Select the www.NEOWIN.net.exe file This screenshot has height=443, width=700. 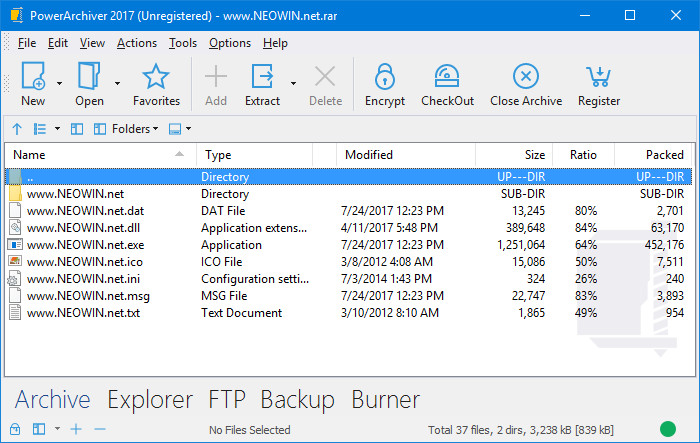pos(349,245)
